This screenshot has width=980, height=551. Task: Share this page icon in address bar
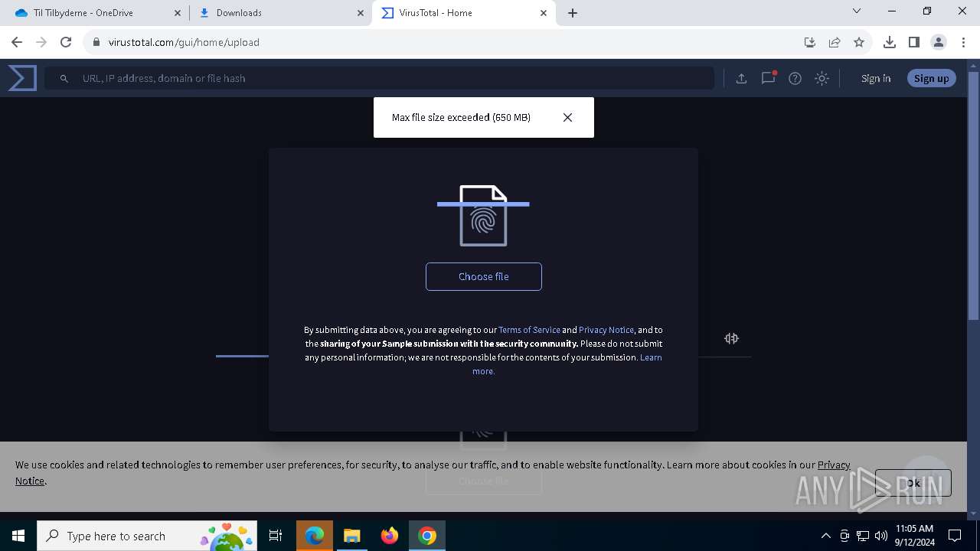coord(835,42)
